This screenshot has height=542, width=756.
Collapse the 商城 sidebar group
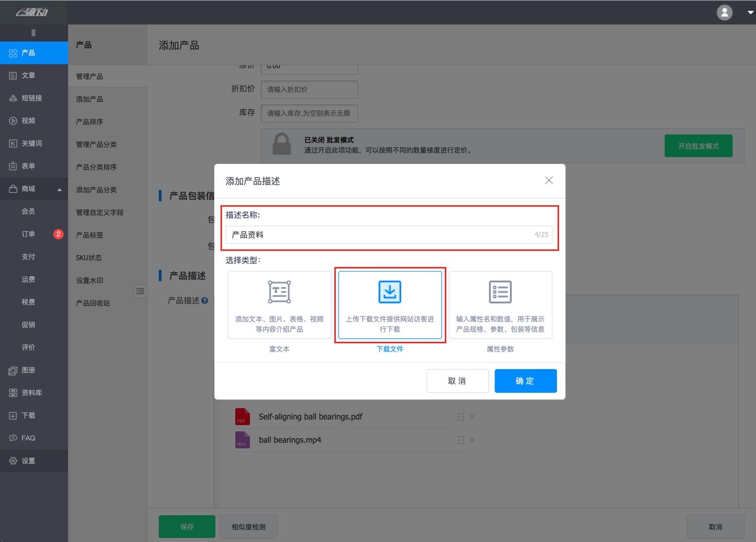[x=59, y=189]
